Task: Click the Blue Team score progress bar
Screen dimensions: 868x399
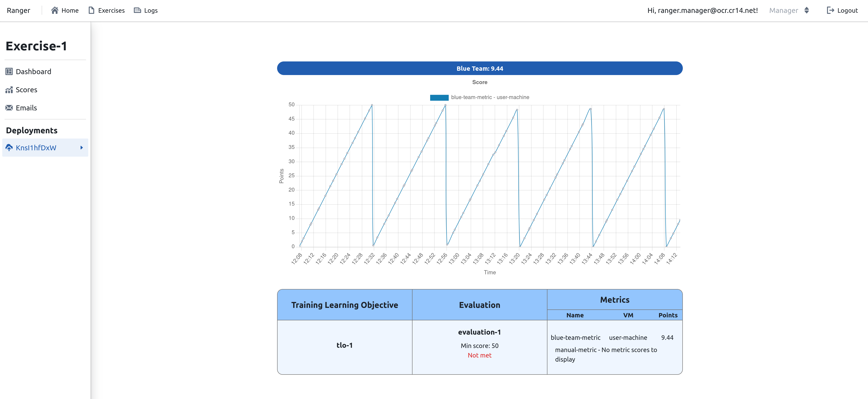Action: (480, 68)
